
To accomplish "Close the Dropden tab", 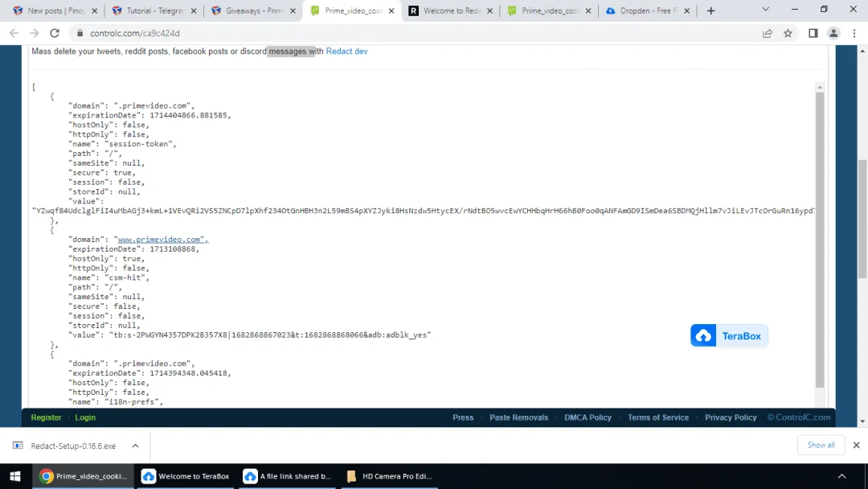I will tap(686, 10).
